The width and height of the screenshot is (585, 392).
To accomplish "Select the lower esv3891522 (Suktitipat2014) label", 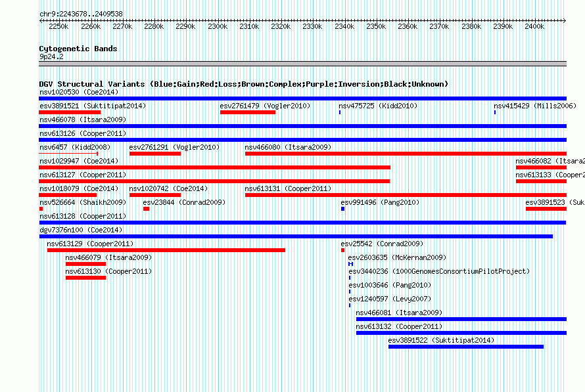I will 441,340.
